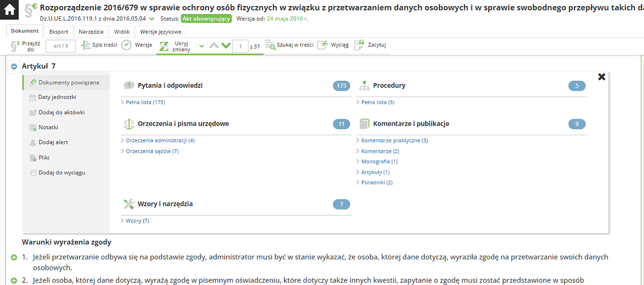Image resolution: width=644 pixels, height=285 pixels.
Task: Open the Wyciąg extract tool
Action: coord(323,45)
